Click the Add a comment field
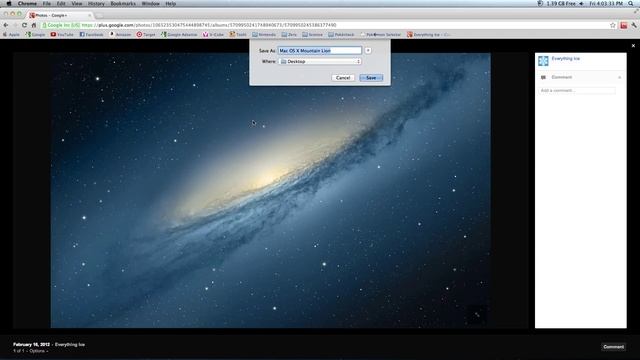 click(577, 90)
